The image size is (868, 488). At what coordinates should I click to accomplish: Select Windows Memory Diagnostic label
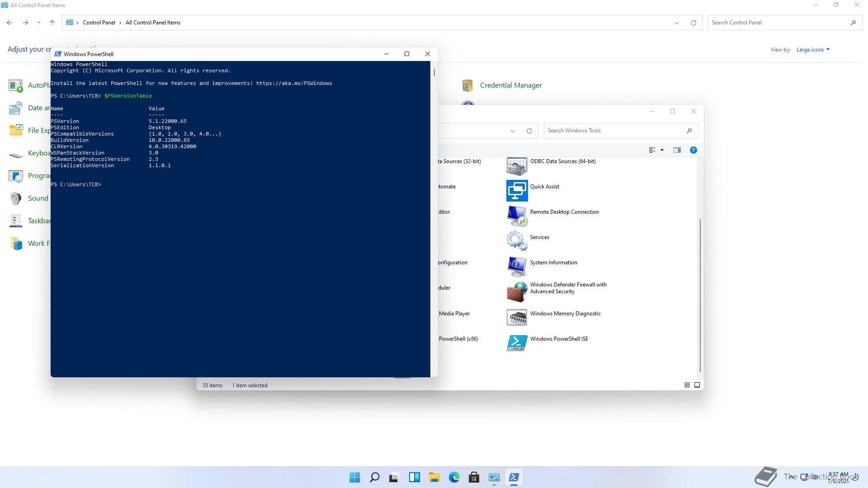(x=566, y=314)
